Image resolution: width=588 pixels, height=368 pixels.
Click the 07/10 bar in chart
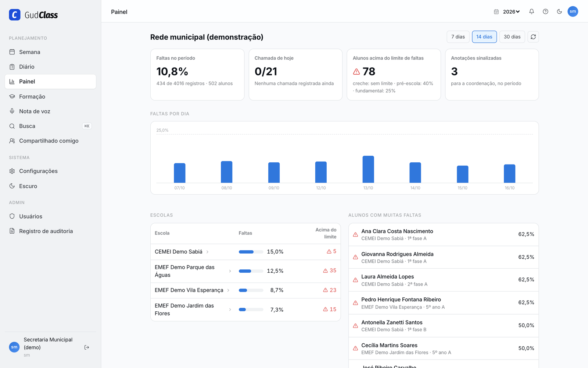point(180,173)
